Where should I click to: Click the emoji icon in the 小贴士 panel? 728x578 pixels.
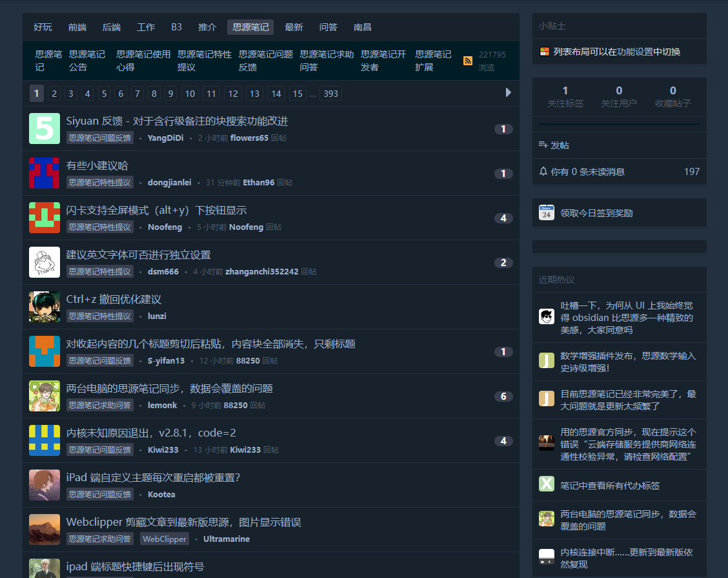coord(544,50)
